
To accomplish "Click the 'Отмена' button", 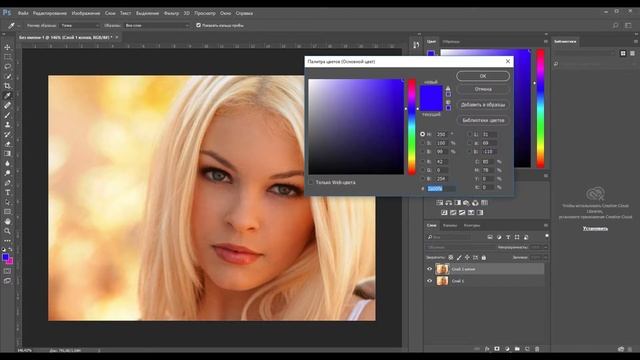I will click(x=483, y=89).
